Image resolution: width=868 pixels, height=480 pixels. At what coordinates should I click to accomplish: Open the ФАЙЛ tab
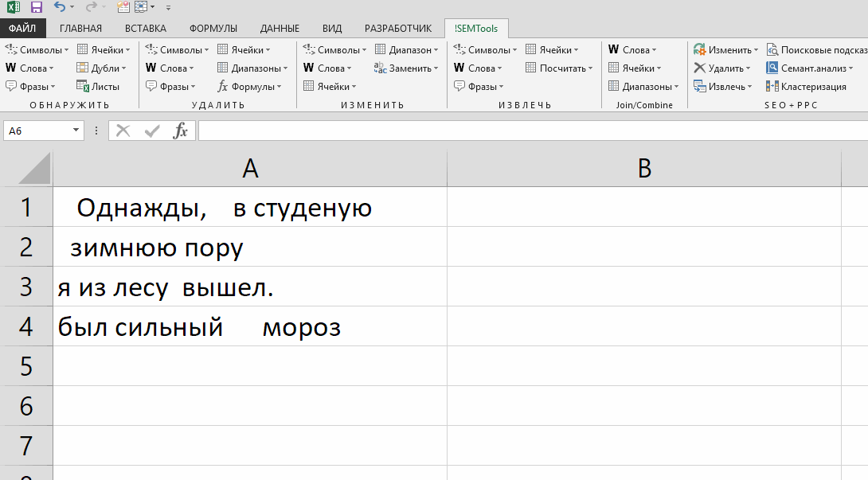coord(22,28)
